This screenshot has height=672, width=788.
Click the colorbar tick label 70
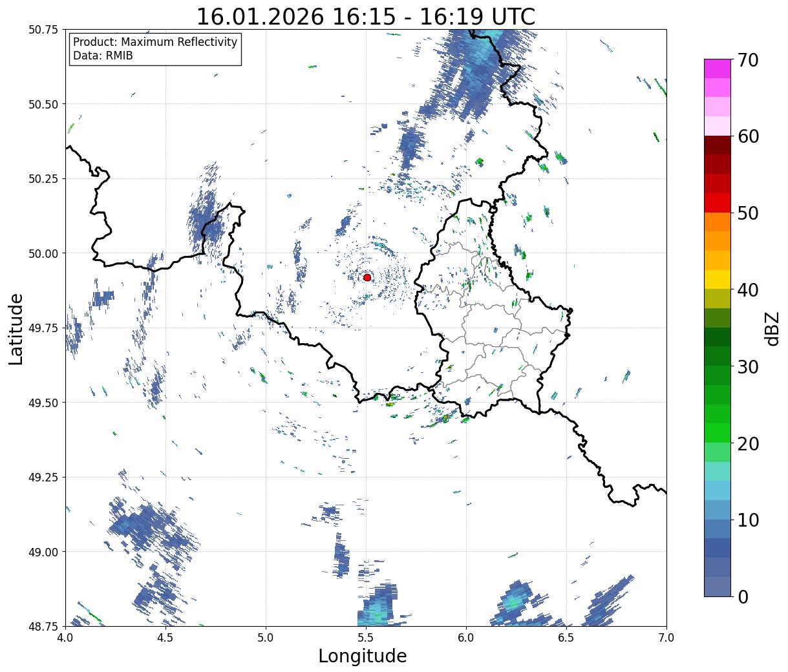[748, 60]
